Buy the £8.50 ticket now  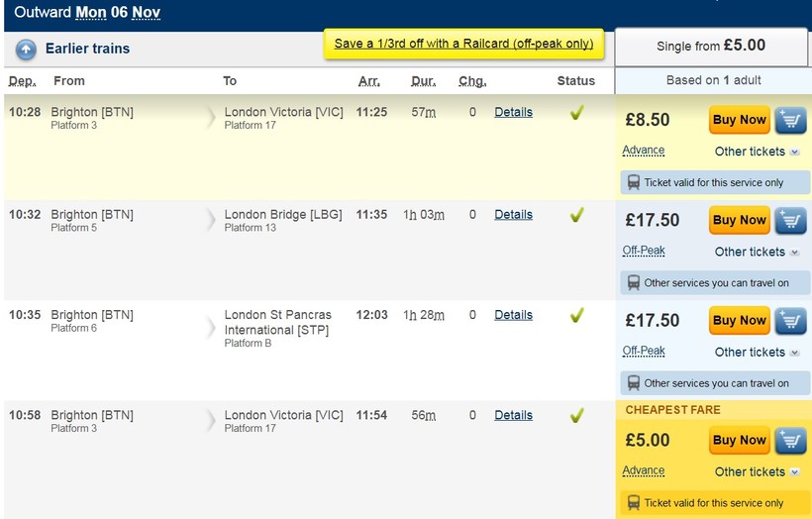coord(739,120)
